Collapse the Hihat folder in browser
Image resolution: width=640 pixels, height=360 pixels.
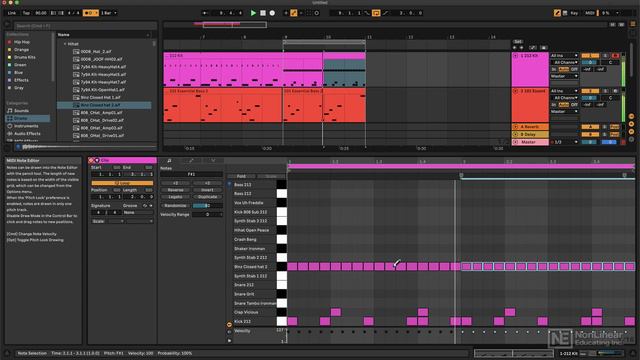(x=65, y=44)
